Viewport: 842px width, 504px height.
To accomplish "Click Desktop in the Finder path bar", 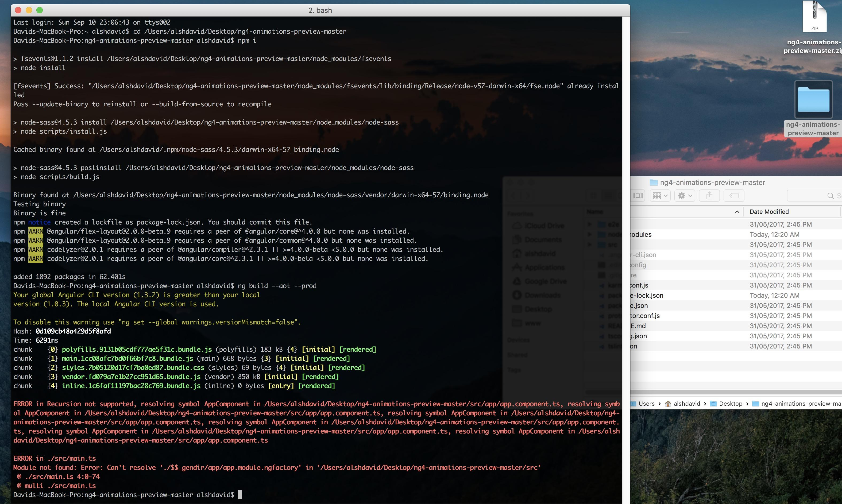I will click(726, 404).
